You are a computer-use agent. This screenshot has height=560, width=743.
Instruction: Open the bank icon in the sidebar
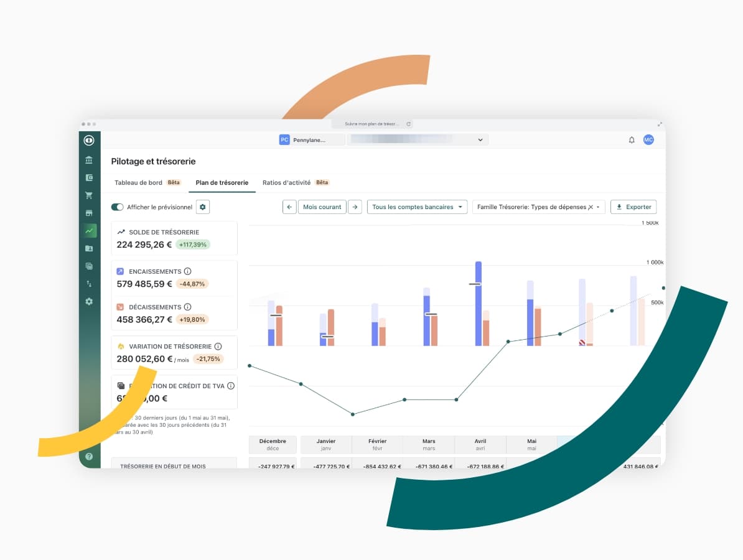coord(89,160)
